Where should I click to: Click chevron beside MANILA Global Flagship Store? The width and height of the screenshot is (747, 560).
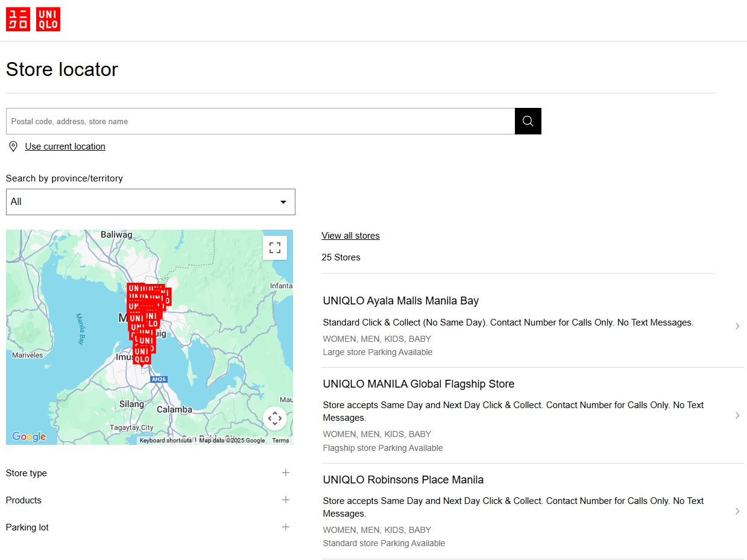pyautogui.click(x=737, y=415)
